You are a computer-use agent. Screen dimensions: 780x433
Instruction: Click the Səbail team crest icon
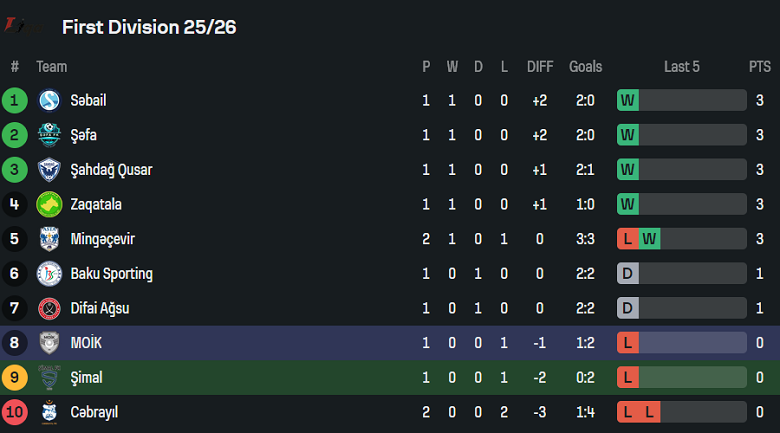49,100
